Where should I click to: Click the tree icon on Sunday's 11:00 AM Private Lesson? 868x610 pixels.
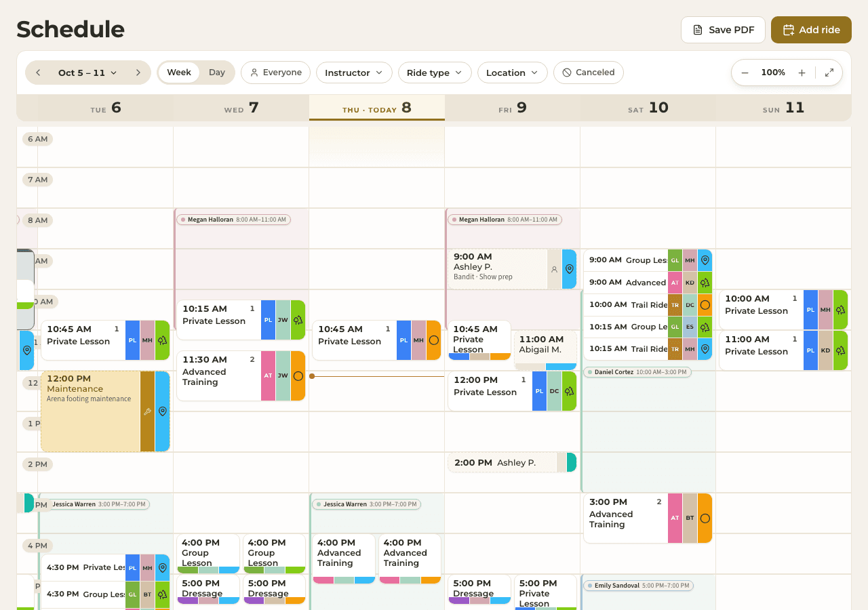[841, 350]
